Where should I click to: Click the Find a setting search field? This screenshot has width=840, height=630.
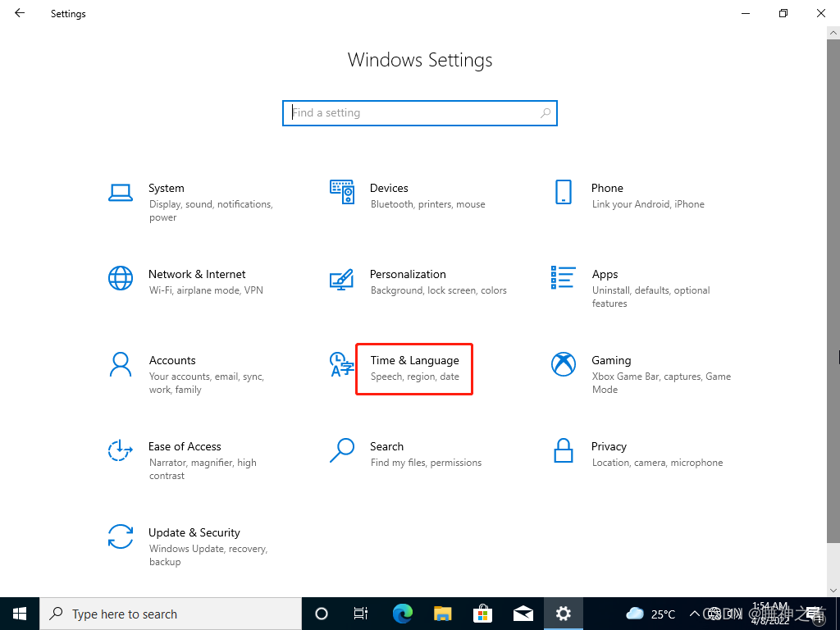click(420, 113)
